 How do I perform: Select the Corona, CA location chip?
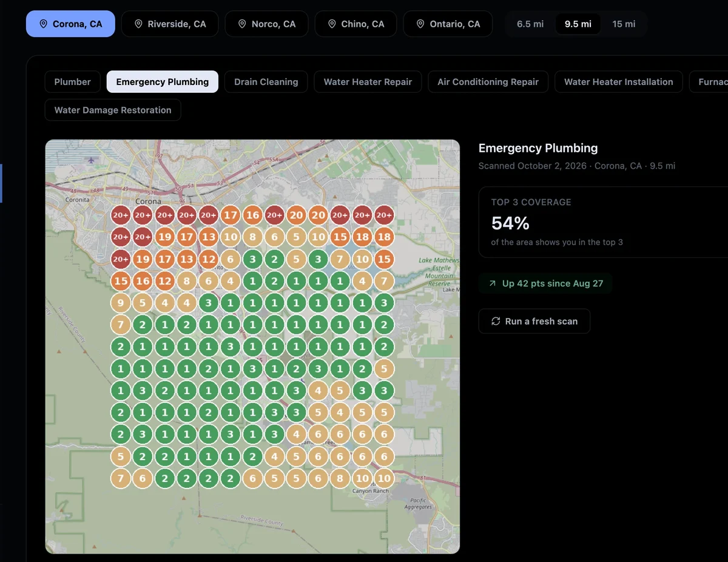70,24
